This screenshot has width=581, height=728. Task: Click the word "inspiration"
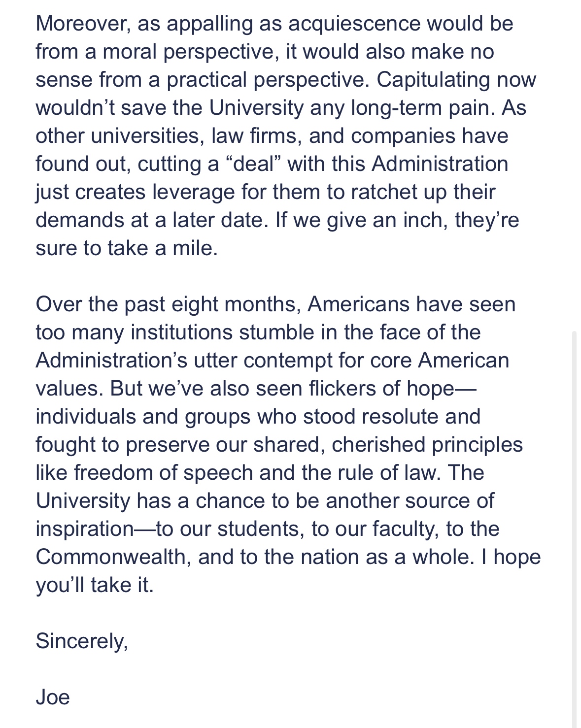click(x=84, y=529)
